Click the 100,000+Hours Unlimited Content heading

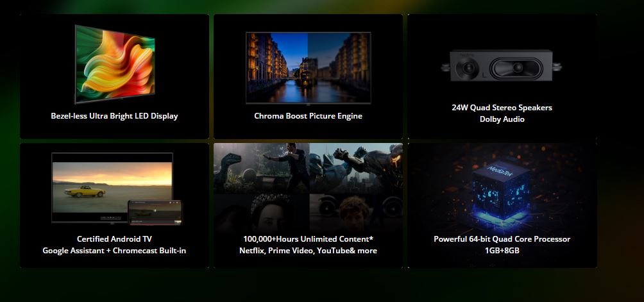[308, 239]
